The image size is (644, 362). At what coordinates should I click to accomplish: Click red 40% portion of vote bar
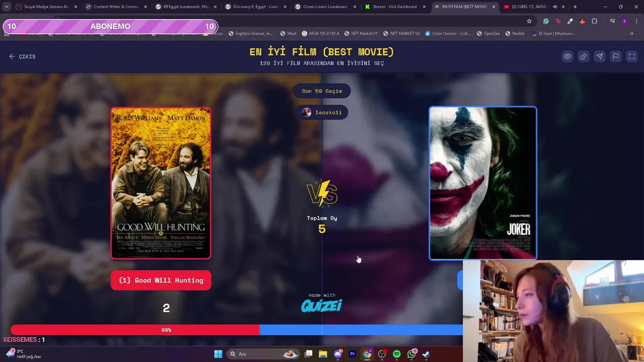(x=135, y=330)
